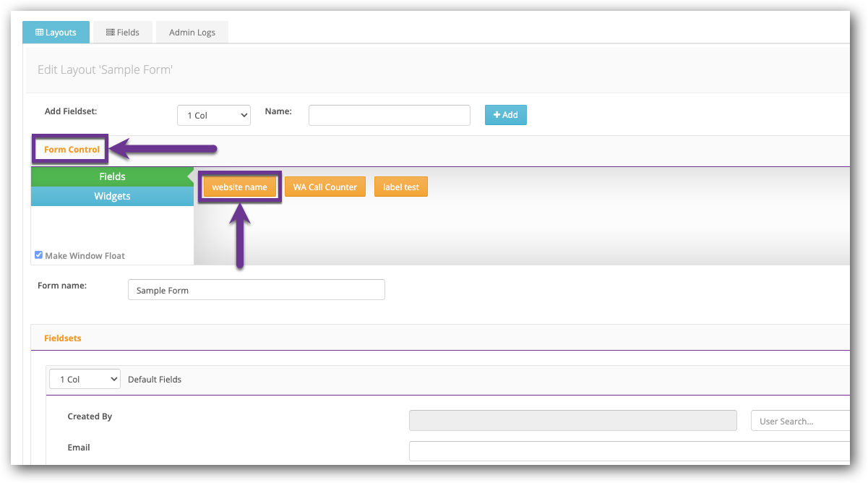Viewport: 868px width, 483px height.
Task: Click the Edit Layout 'Sample Form' title
Action: click(x=105, y=70)
